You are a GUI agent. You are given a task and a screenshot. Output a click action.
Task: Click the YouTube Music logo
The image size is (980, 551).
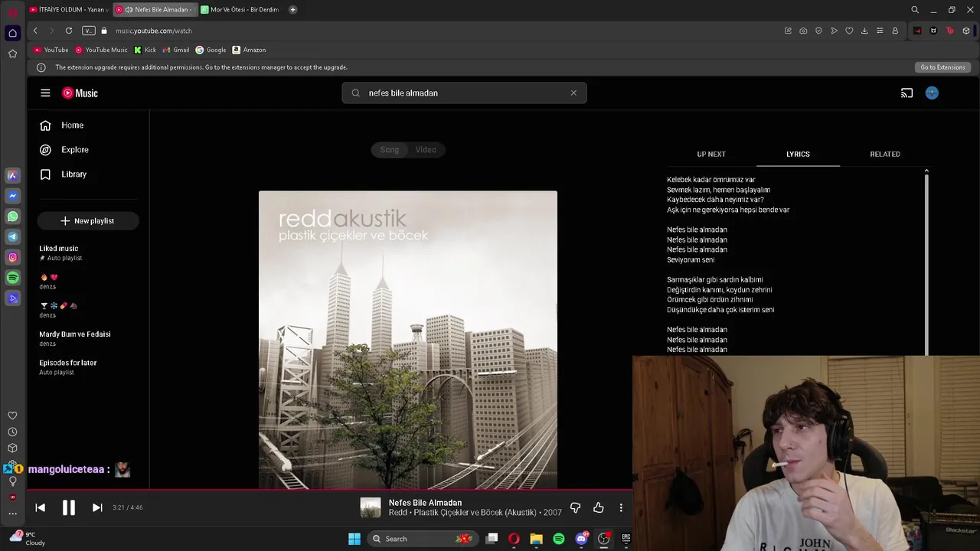coord(80,93)
